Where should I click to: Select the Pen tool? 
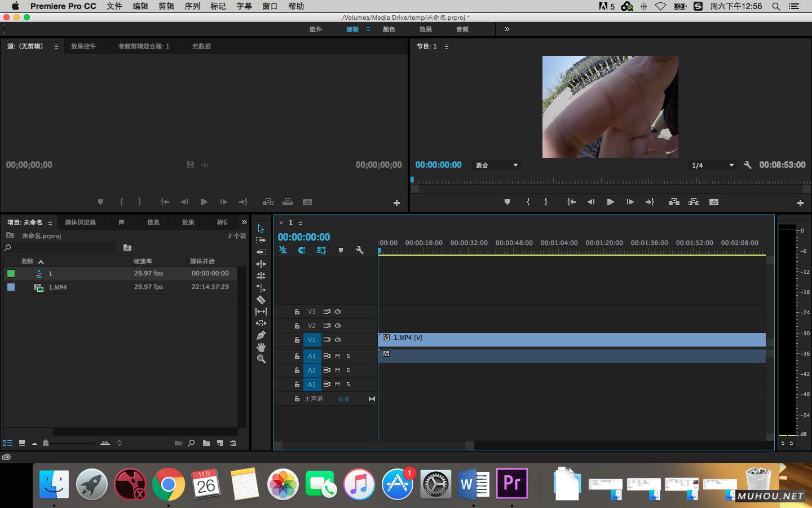[x=261, y=335]
